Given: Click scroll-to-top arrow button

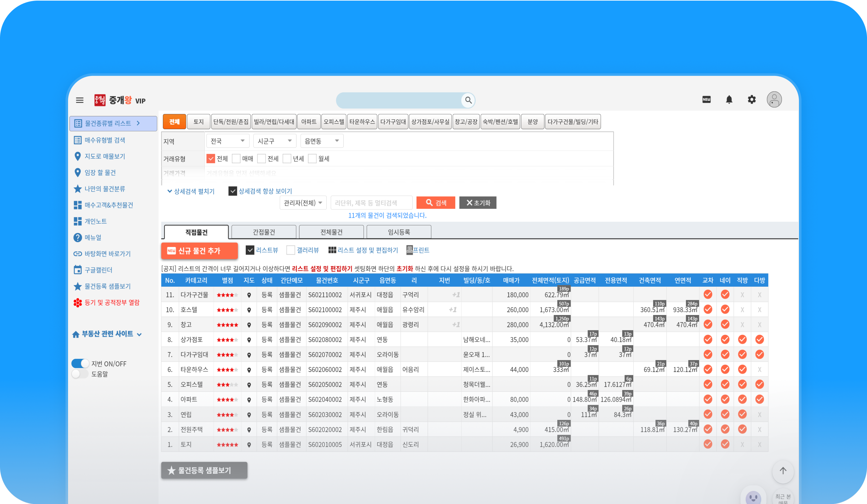Looking at the screenshot, I should click(x=783, y=471).
